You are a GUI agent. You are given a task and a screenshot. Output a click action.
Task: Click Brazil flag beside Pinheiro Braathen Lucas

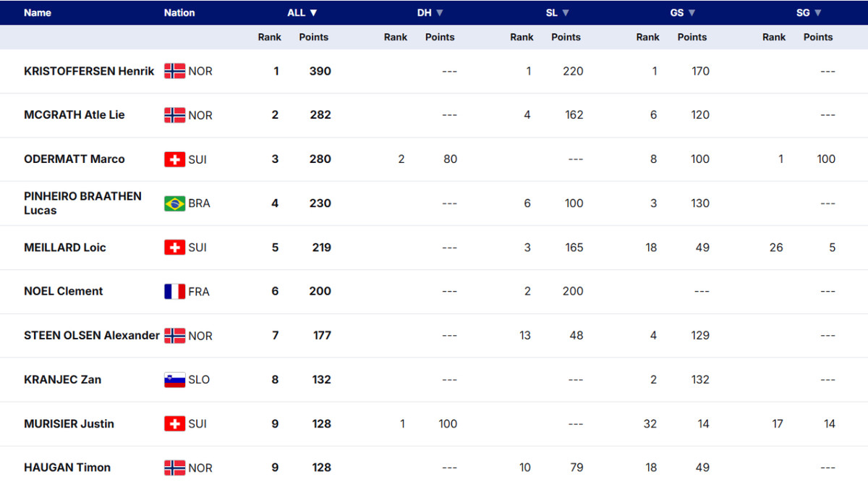[174, 203]
